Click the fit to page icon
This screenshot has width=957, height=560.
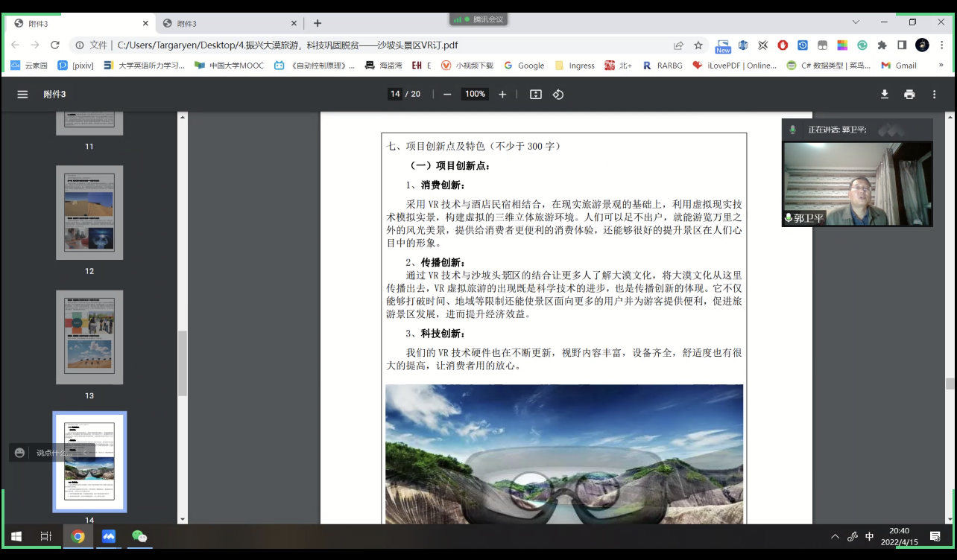click(535, 95)
